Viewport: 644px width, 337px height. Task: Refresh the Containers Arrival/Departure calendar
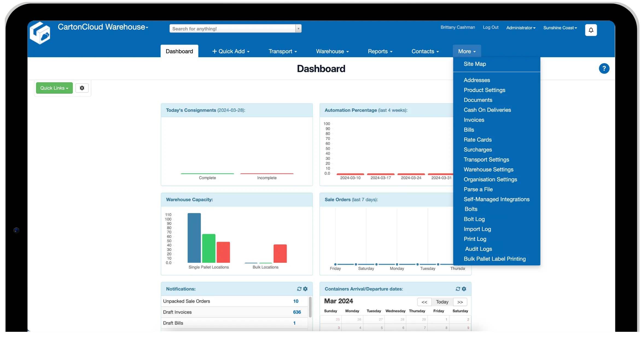click(458, 289)
